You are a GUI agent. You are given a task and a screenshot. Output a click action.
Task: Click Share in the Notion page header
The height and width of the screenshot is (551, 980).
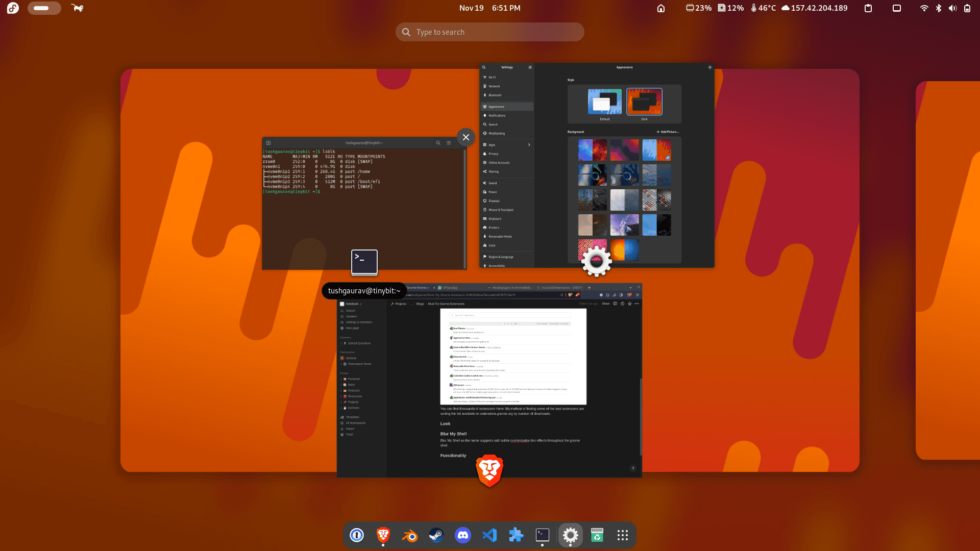coord(605,304)
